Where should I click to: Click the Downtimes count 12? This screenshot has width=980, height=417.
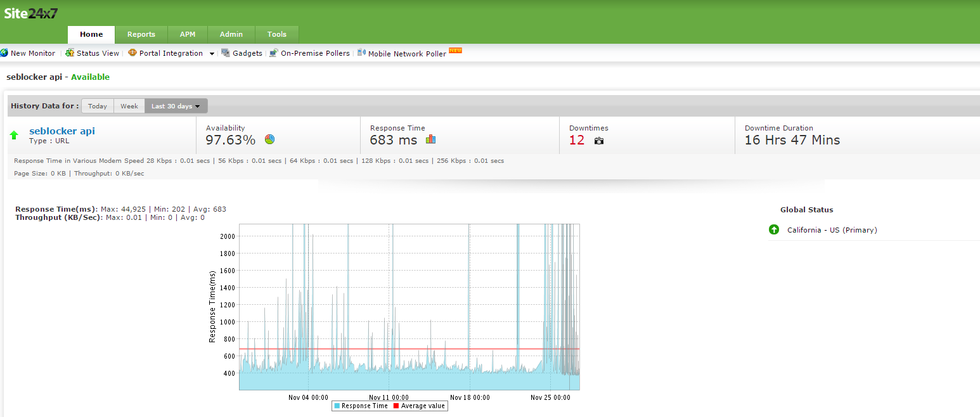click(577, 140)
